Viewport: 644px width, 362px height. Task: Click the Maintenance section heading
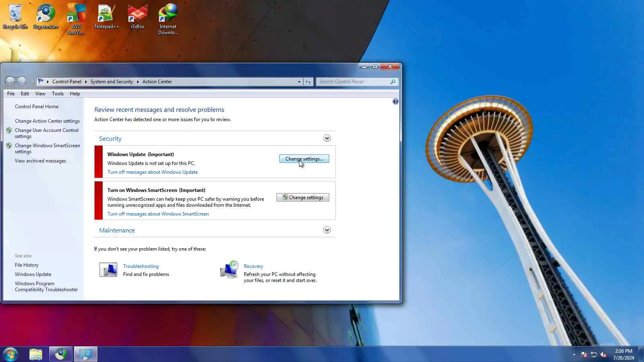(x=117, y=230)
